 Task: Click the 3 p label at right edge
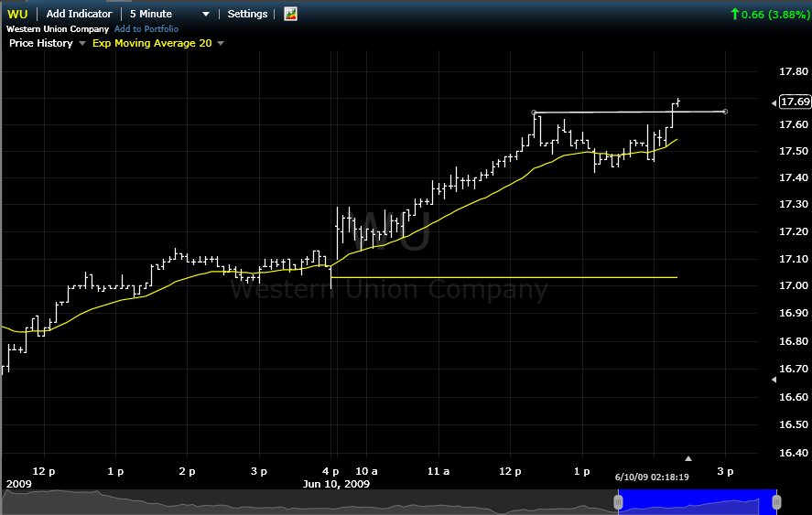coord(725,471)
